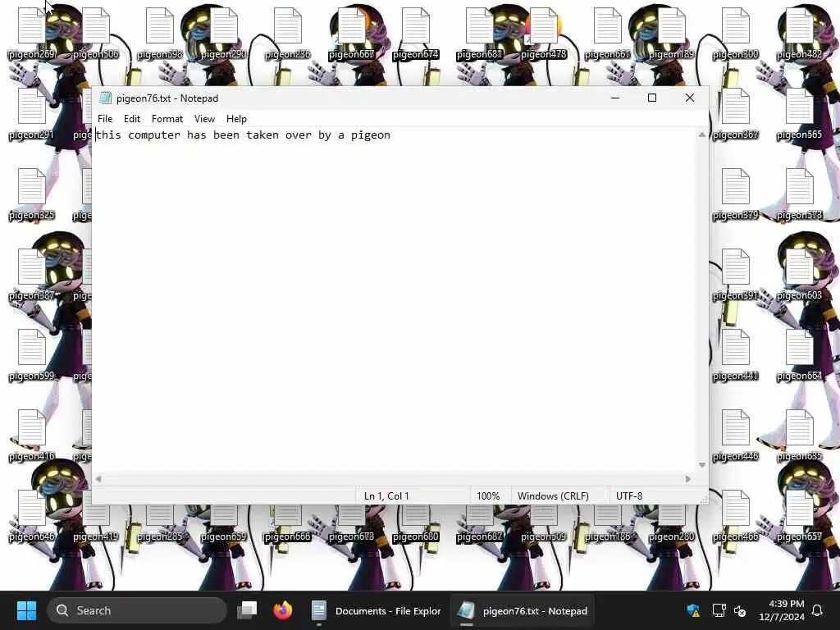Select the pigeon603 desktop file
Viewport: 840px width, 630px height.
[x=799, y=274]
